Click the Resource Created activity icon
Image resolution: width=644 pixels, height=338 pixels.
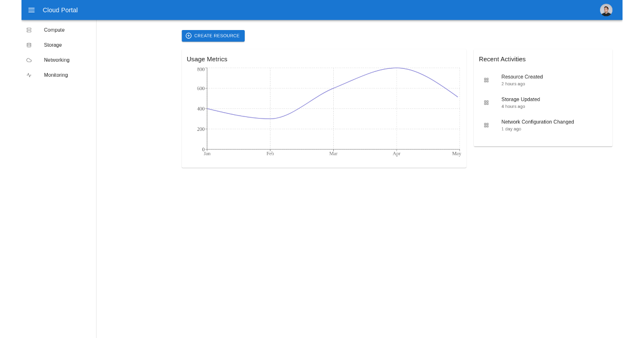click(x=486, y=80)
